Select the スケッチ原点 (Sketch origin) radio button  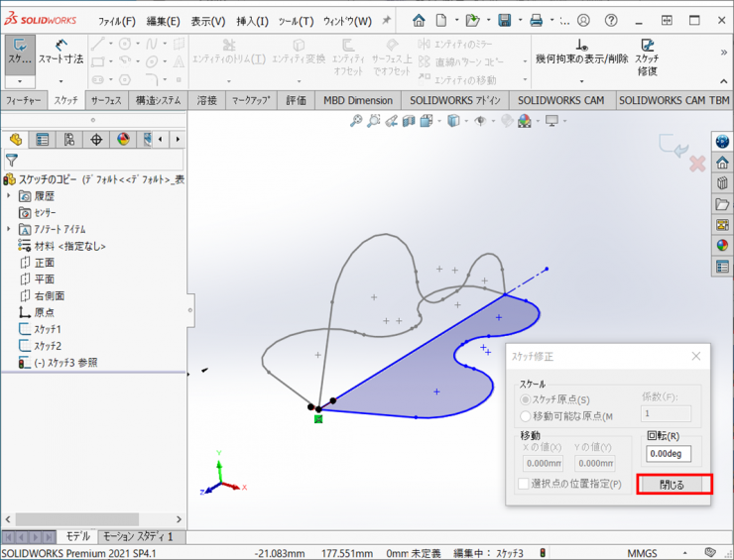point(526,399)
